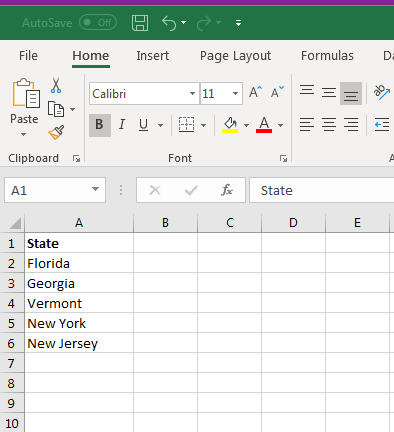Screen dimensions: 394x432
Task: Select cell containing Vermont
Action: pyautogui.click(x=79, y=303)
